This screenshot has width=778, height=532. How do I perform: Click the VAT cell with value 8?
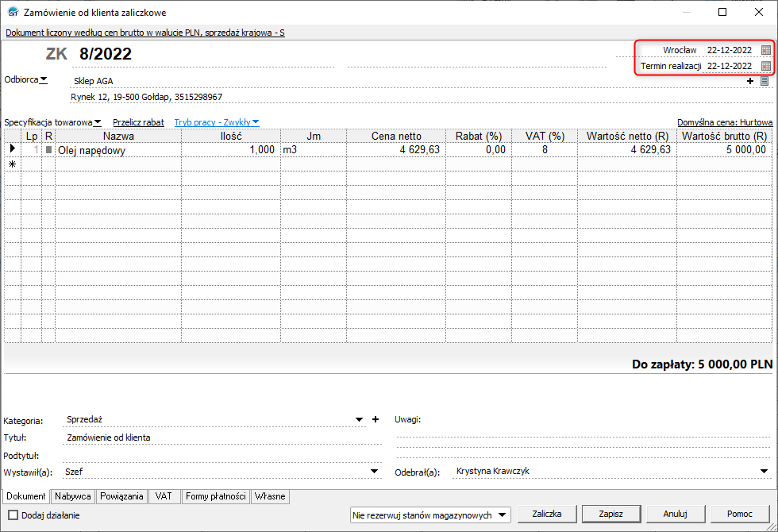tap(545, 150)
